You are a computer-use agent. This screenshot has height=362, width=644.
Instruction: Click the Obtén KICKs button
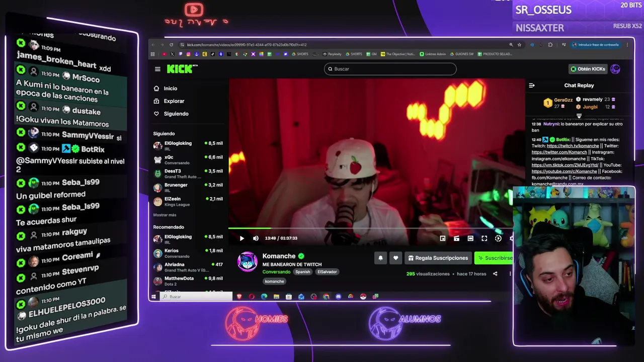[x=588, y=69]
